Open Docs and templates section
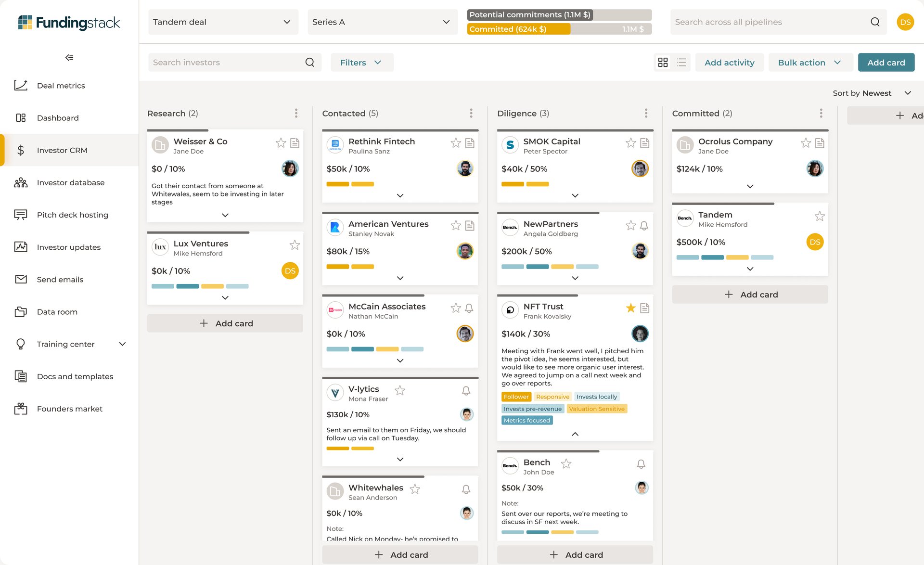The image size is (924, 565). (75, 376)
